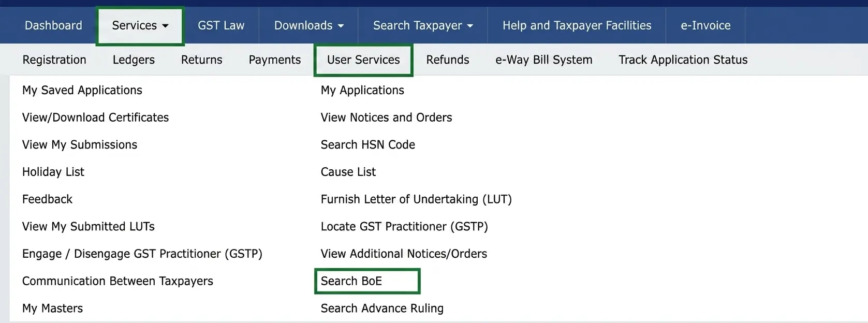Open Help and Taxpayer Facilities

coord(577,25)
